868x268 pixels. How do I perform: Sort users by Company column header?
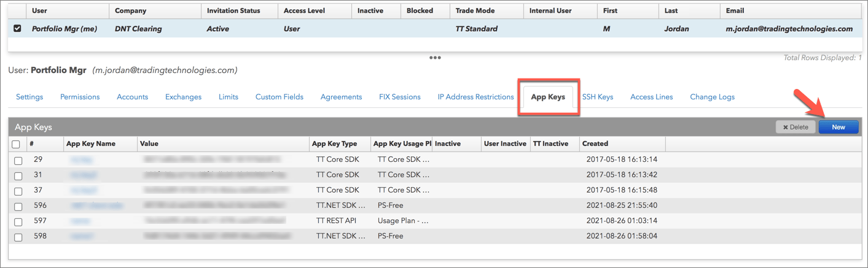pos(155,10)
